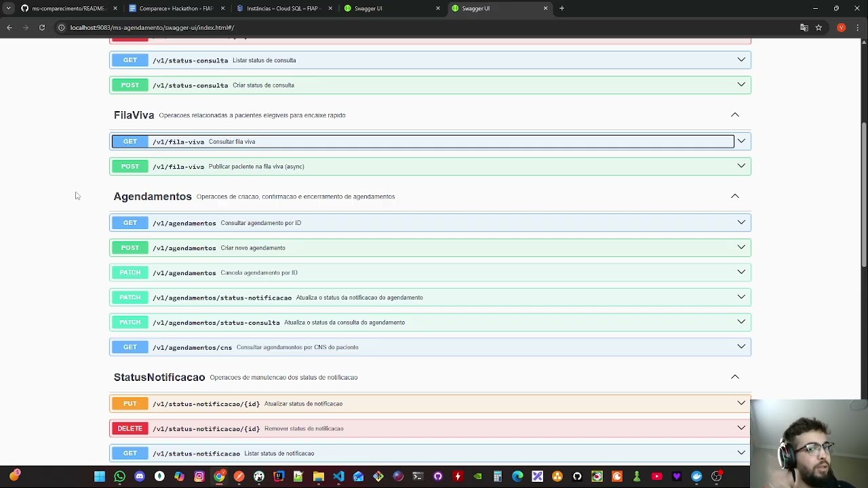868x488 pixels.
Task: Expand GET /v1/agendamentos/cns chevron
Action: (741, 346)
